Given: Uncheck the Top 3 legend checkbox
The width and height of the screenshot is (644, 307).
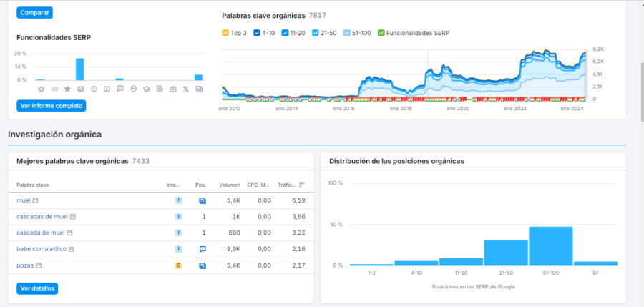Looking at the screenshot, I should (x=225, y=33).
